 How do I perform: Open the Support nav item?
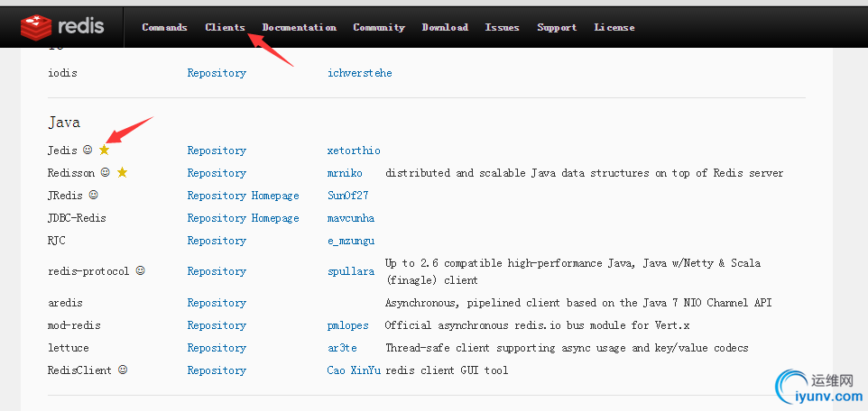557,27
